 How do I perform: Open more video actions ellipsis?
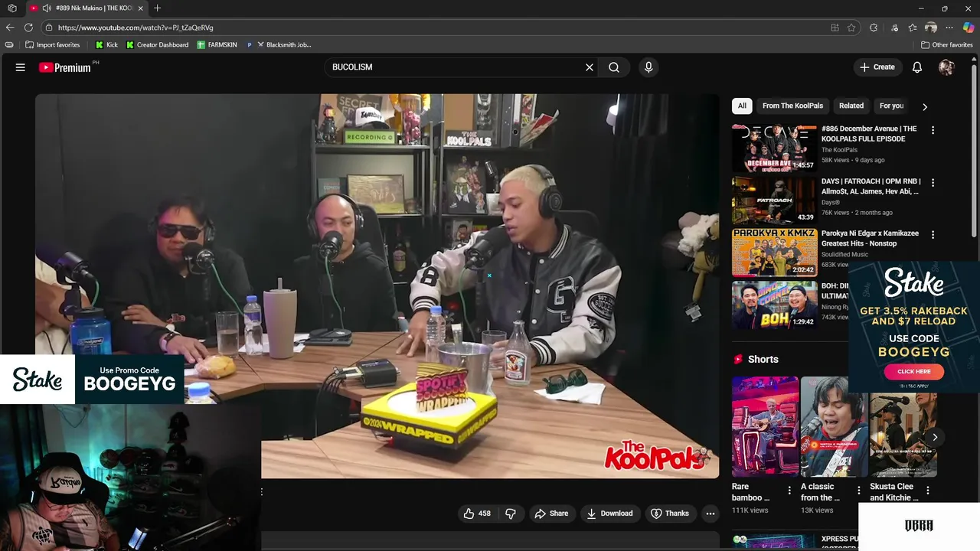coord(710,514)
